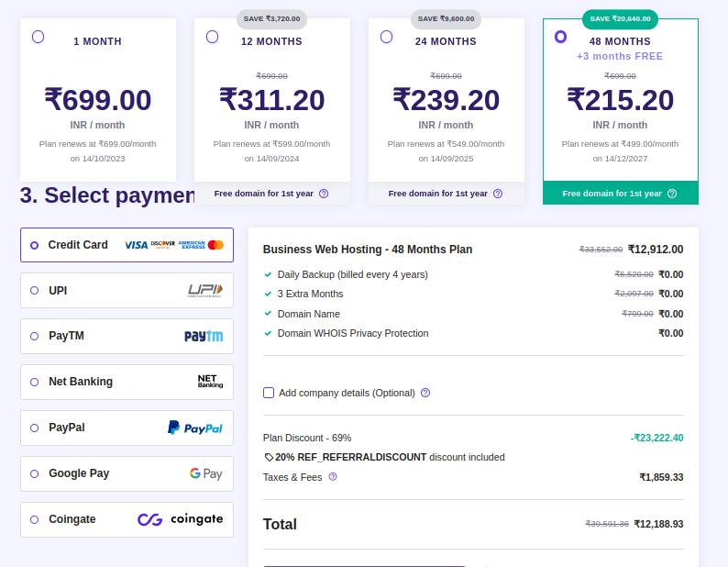Select the 48 months plan radio button
Screen dimensions: 728x567
pyautogui.click(x=560, y=37)
